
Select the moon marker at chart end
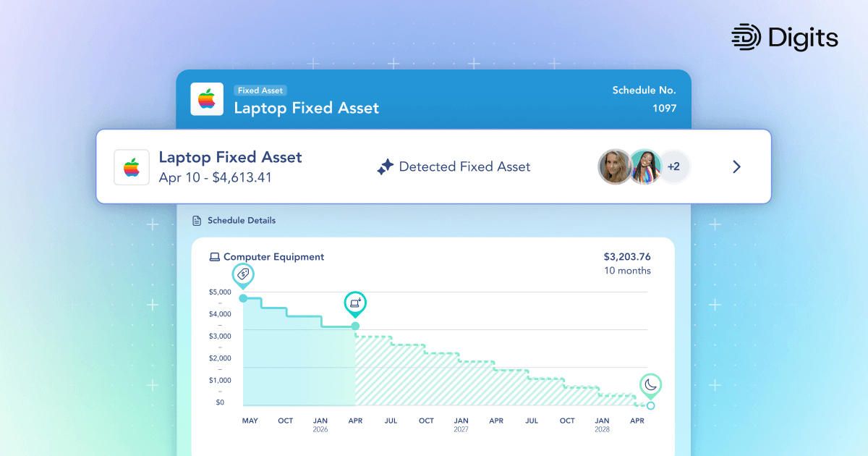651,386
